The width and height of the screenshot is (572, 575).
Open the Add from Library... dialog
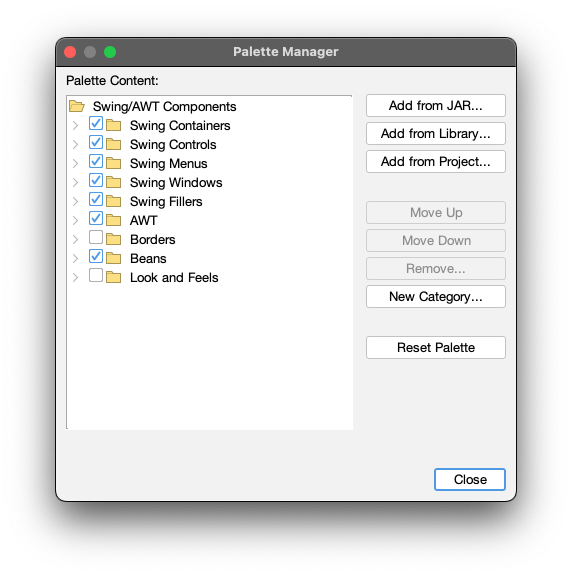coord(436,134)
